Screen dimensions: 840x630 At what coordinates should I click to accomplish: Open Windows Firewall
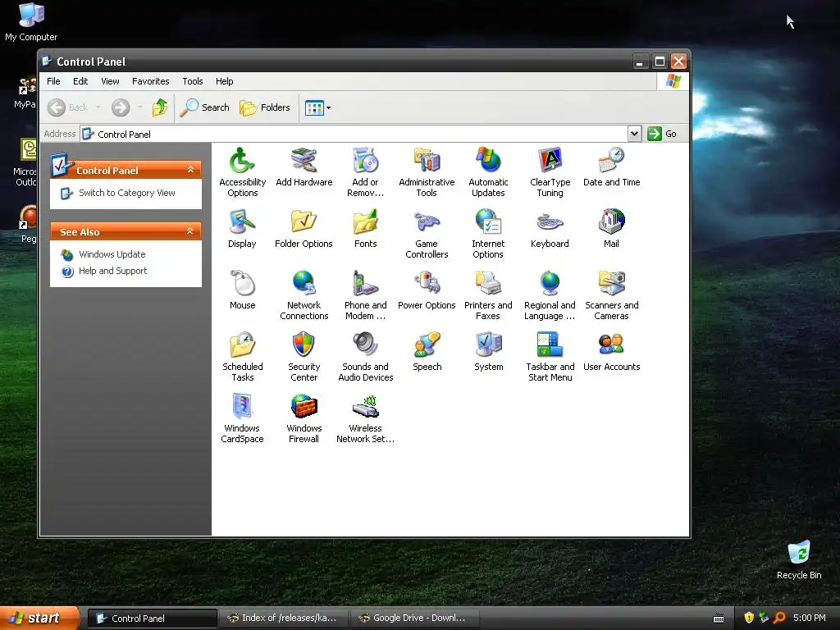coord(304,418)
